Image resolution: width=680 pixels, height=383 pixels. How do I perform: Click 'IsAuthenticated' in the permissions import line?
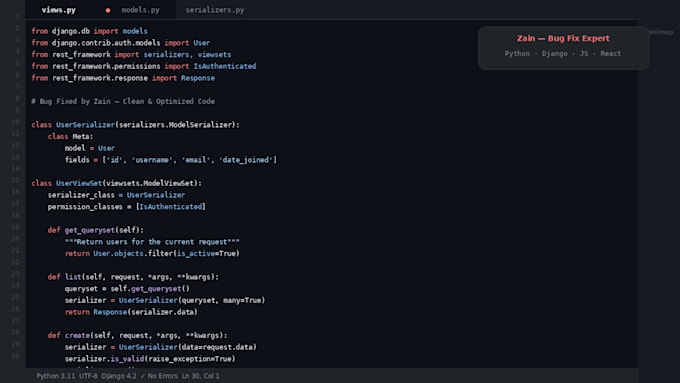pos(225,66)
